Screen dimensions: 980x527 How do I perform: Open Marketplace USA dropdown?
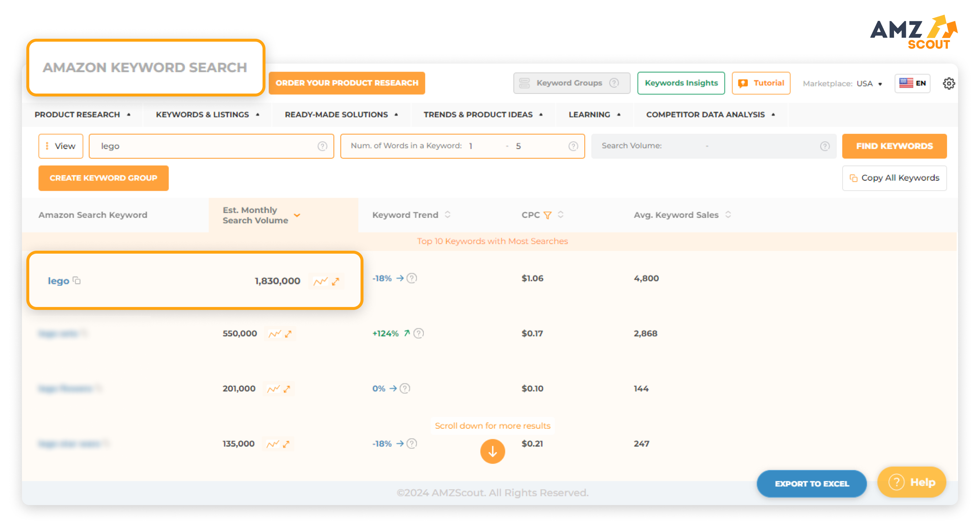[868, 84]
